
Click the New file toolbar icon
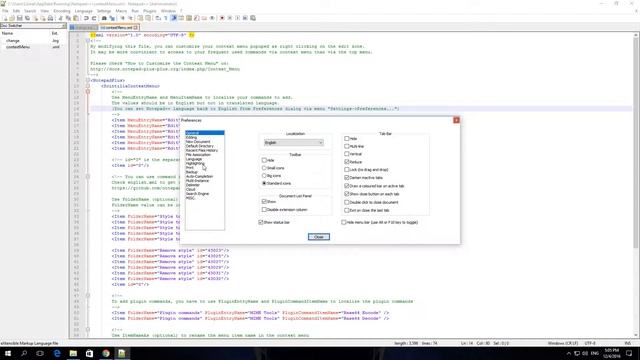tap(5, 18)
